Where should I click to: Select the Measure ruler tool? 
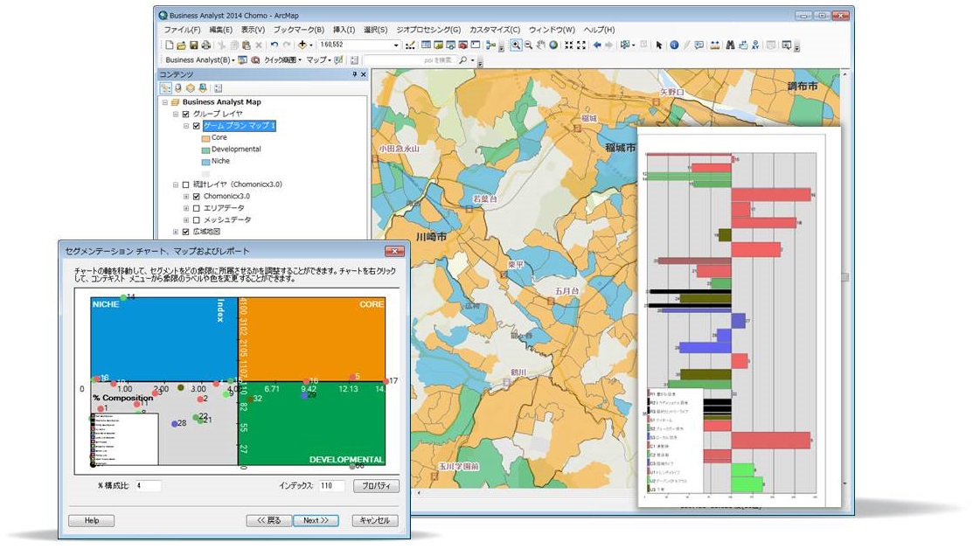714,45
